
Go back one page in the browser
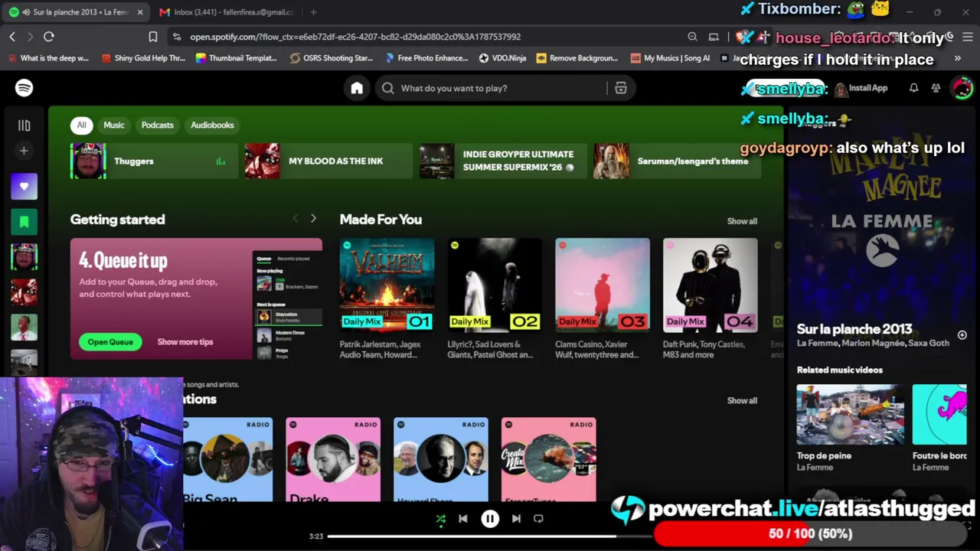coord(12,37)
